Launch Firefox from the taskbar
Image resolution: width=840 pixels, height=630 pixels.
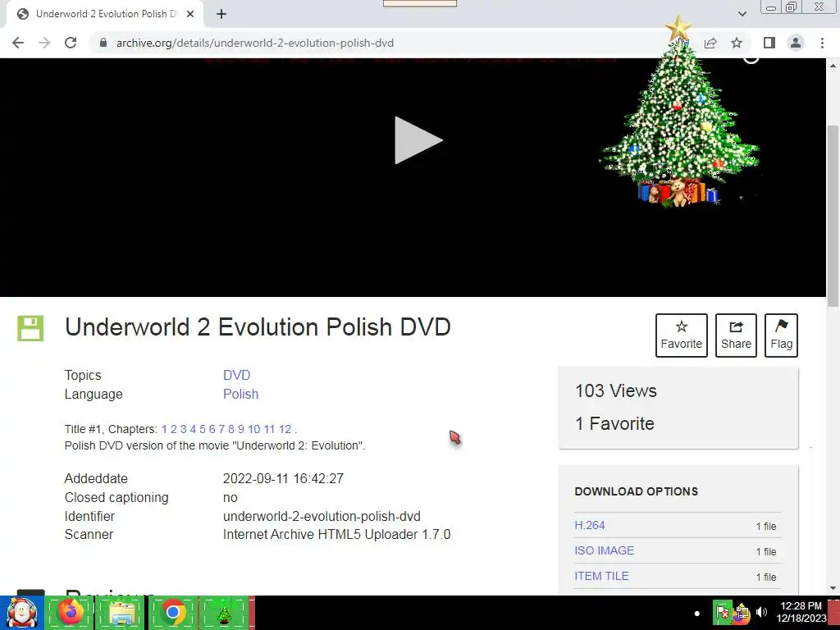click(x=71, y=612)
